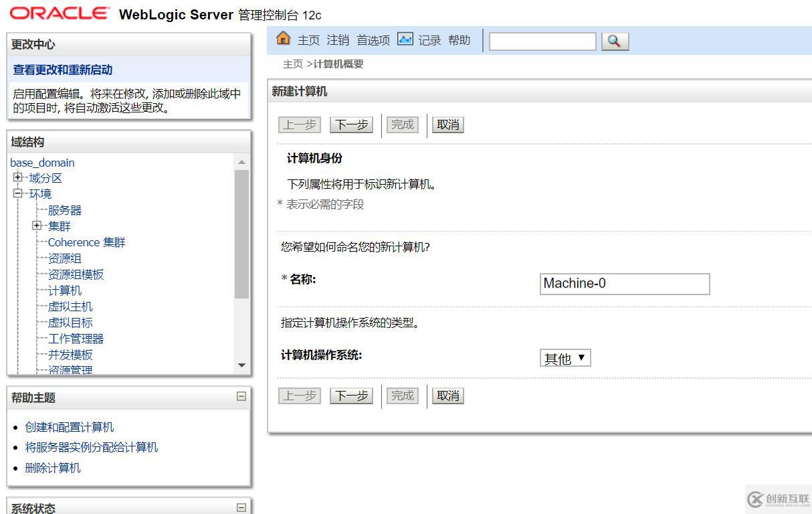Open 将服务器实例分配给计算机 help topic

[92, 447]
